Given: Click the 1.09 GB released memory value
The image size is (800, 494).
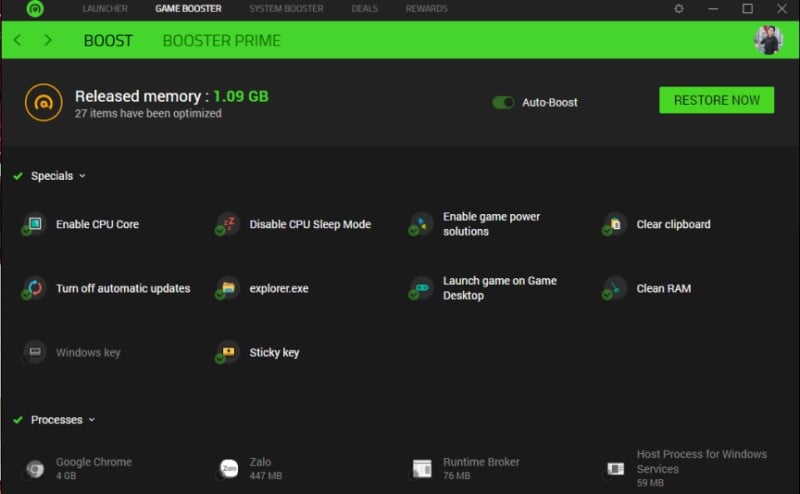Looking at the screenshot, I should tap(241, 96).
